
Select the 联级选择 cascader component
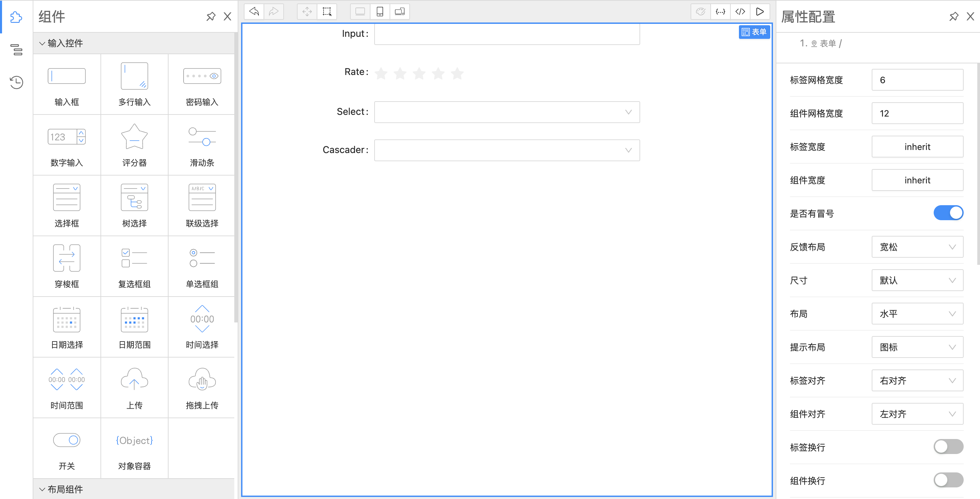[202, 206]
